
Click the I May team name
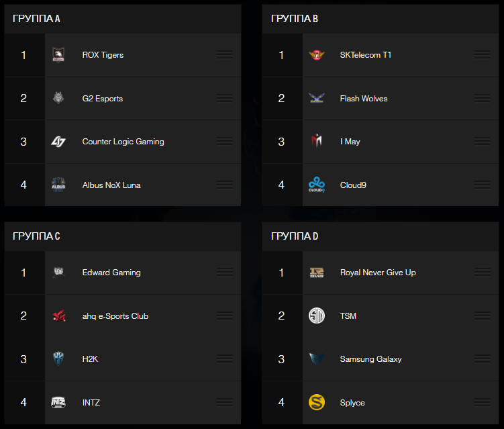tap(350, 142)
